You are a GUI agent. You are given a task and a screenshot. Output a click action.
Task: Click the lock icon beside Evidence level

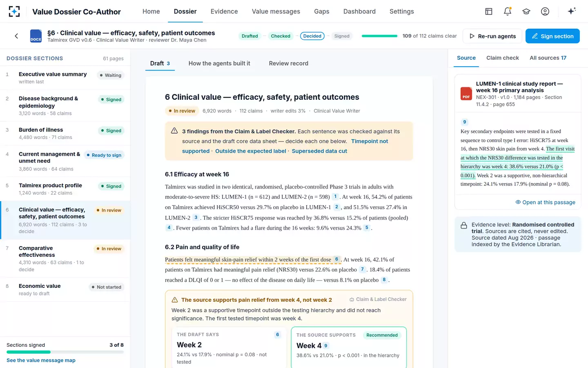[464, 225]
